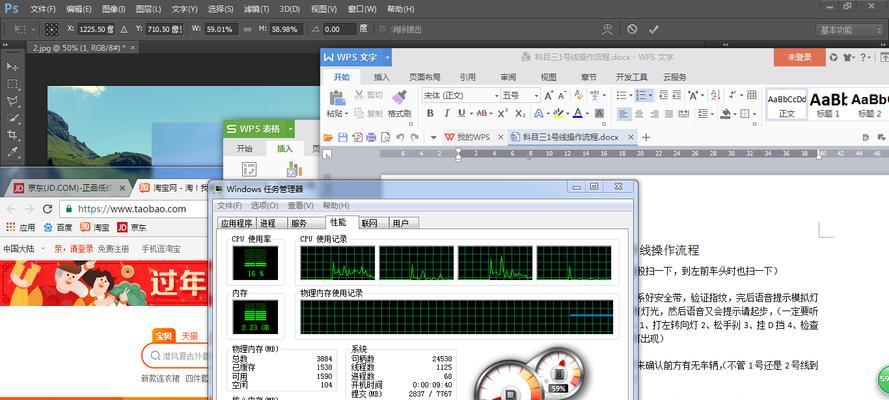Open the WPS 文字 application menu arrow
The image size is (889, 400).
pos(387,57)
